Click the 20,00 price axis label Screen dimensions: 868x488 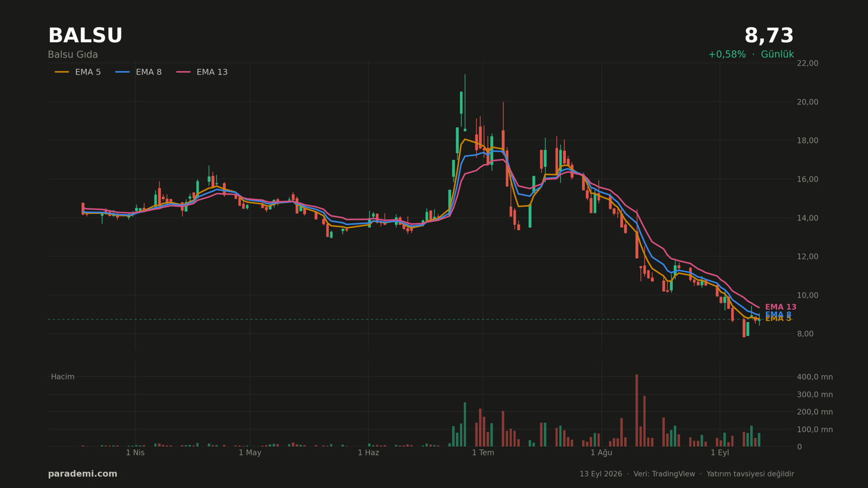click(807, 102)
